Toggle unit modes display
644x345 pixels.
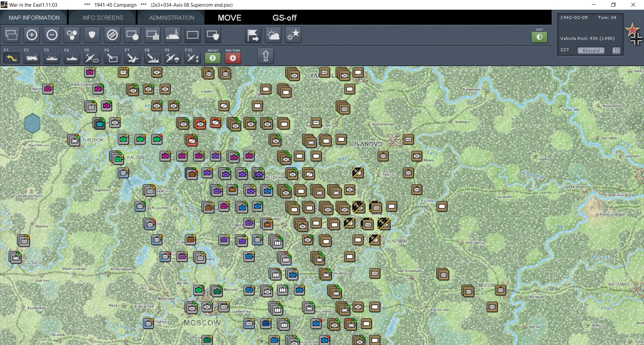tap(132, 35)
